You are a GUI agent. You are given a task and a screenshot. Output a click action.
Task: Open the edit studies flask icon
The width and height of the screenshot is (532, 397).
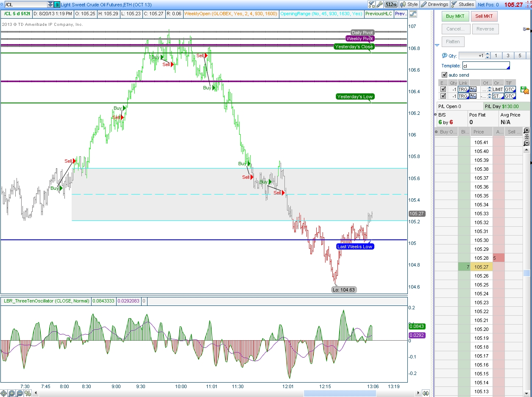coord(372,4)
